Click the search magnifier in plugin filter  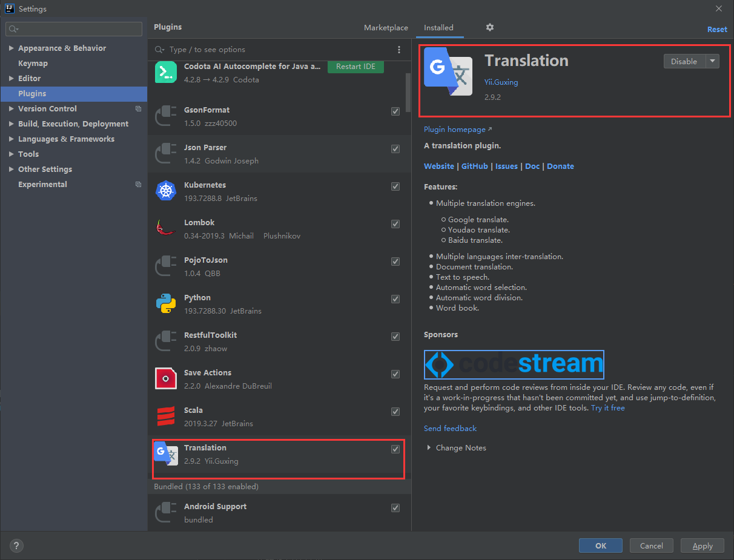tap(160, 50)
